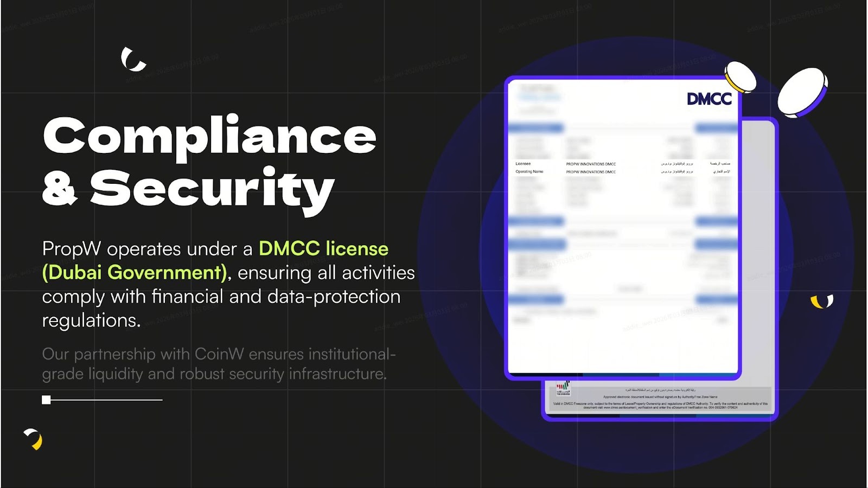Click the DMCC logo on the license
The width and height of the screenshot is (868, 488).
(709, 99)
